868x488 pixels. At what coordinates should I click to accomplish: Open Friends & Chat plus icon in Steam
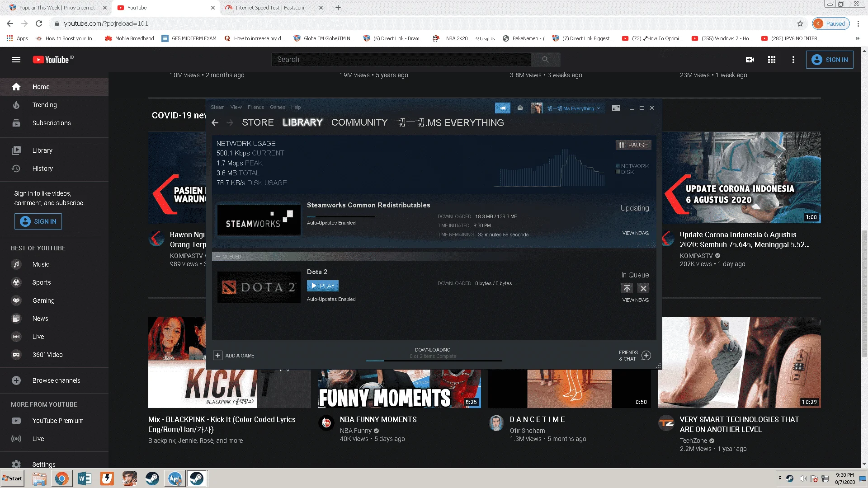pos(646,356)
